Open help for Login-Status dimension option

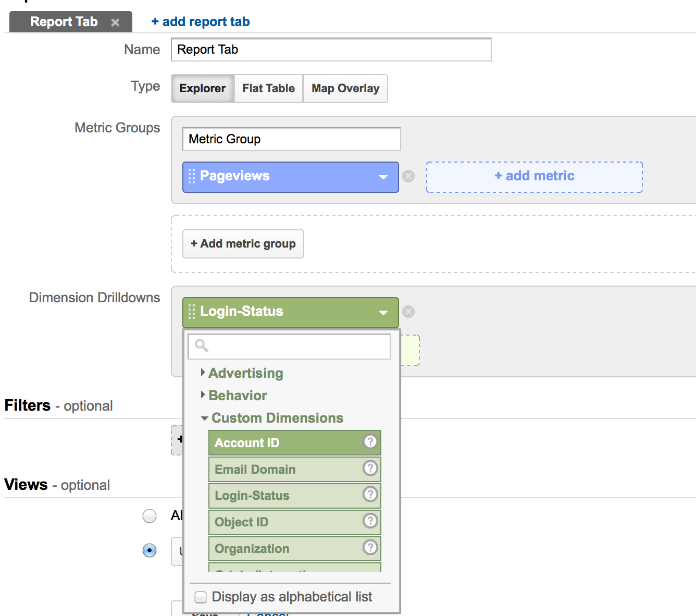(370, 494)
